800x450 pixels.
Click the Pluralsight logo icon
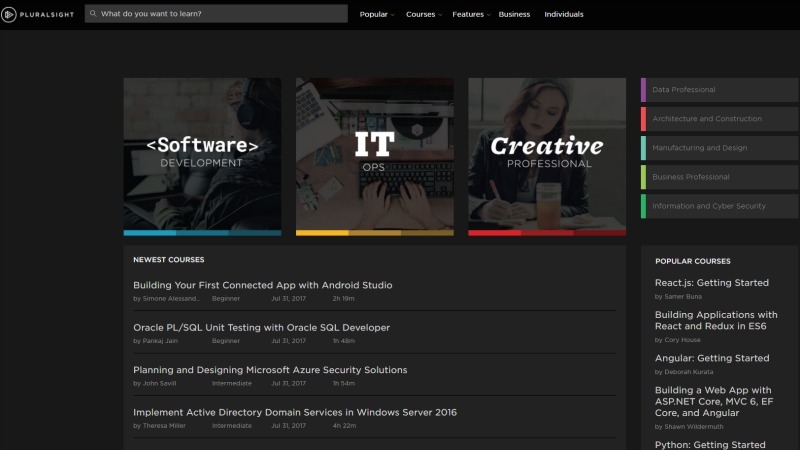coord(9,14)
